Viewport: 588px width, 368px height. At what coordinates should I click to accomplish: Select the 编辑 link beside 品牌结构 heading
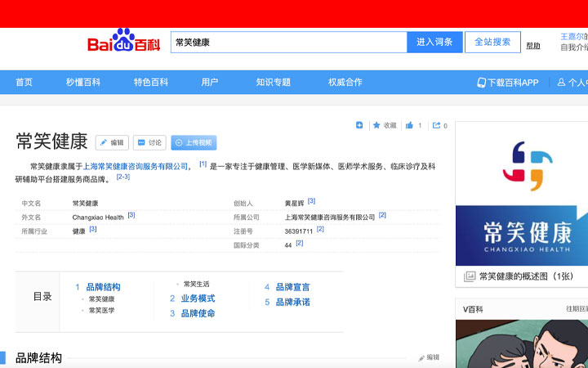click(x=429, y=357)
